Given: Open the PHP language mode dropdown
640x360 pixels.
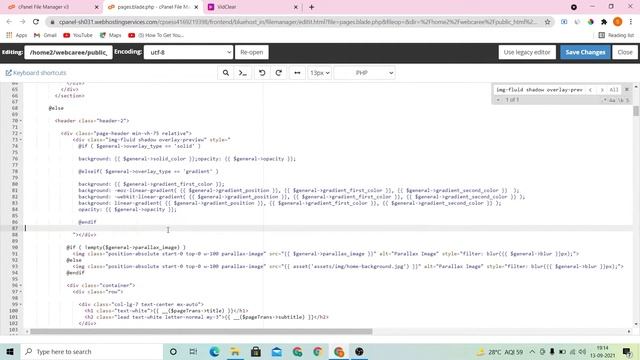Looking at the screenshot, I should pyautogui.click(x=364, y=73).
